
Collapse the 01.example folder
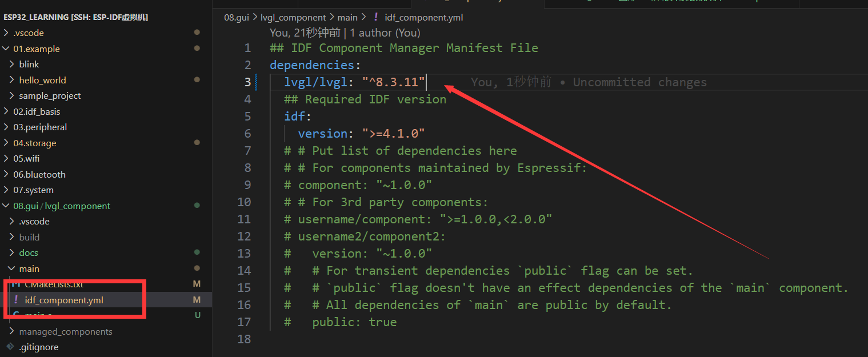[x=6, y=49]
